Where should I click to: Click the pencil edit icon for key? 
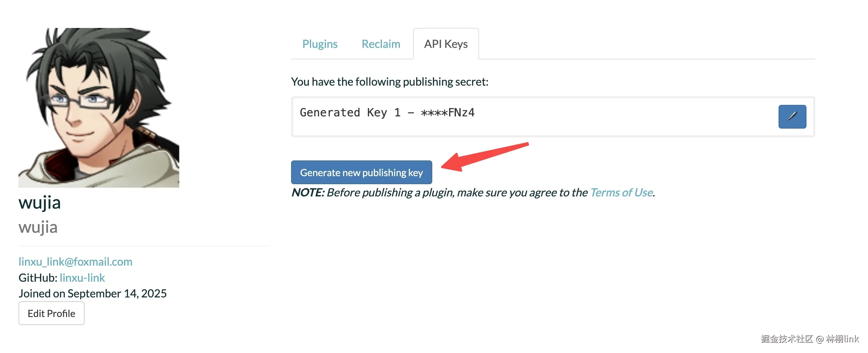coord(792,117)
